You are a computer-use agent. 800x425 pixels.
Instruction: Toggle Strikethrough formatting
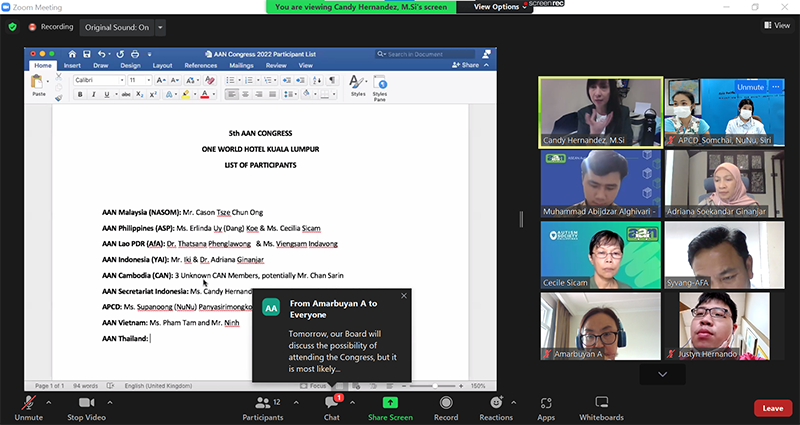[126, 94]
